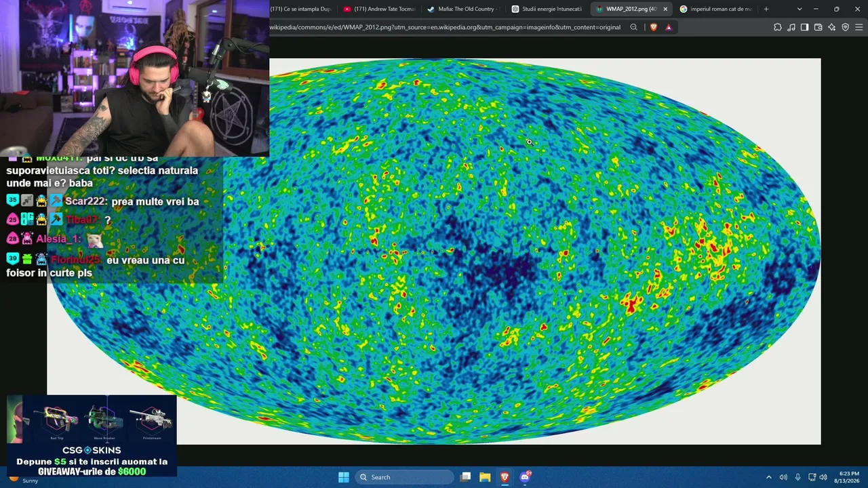The image size is (868, 488).
Task: Open a new browser tab with plus
Action: tap(766, 9)
